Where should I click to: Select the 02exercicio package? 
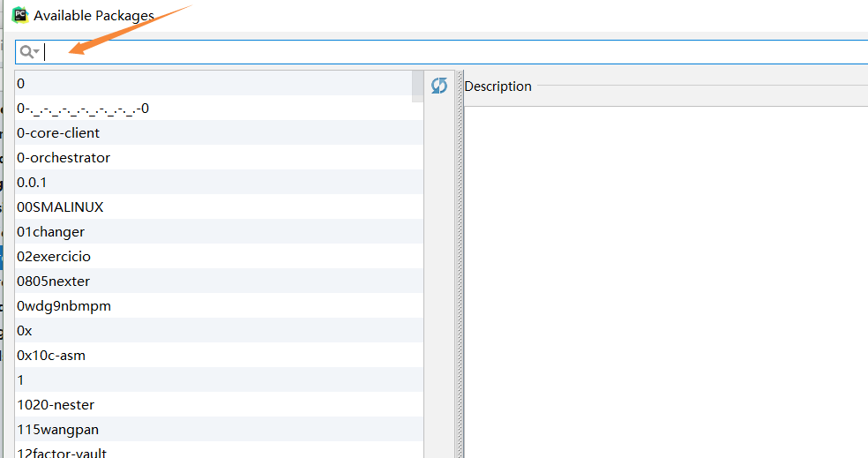[219, 257]
